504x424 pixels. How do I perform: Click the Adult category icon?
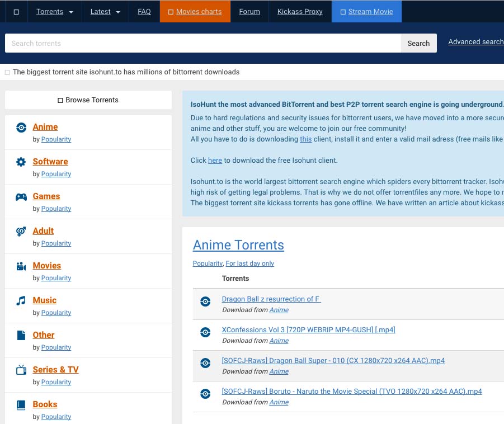click(21, 232)
